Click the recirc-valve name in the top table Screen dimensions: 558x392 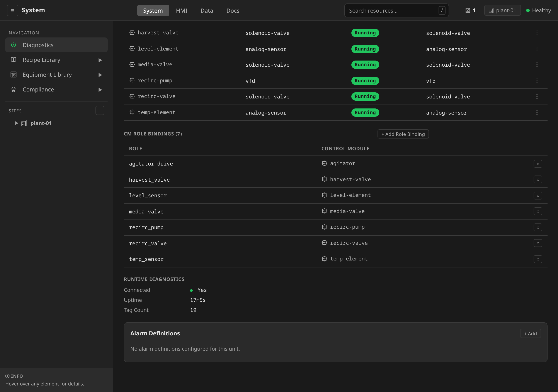click(156, 96)
